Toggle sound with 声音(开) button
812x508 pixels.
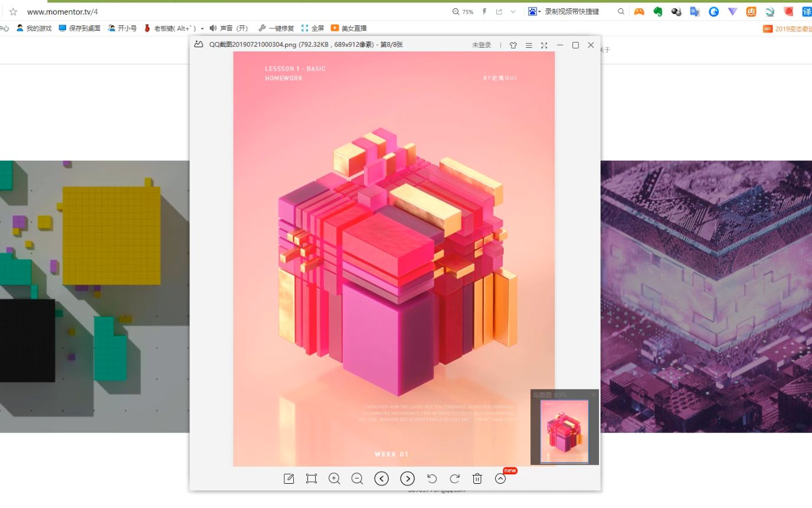(229, 27)
